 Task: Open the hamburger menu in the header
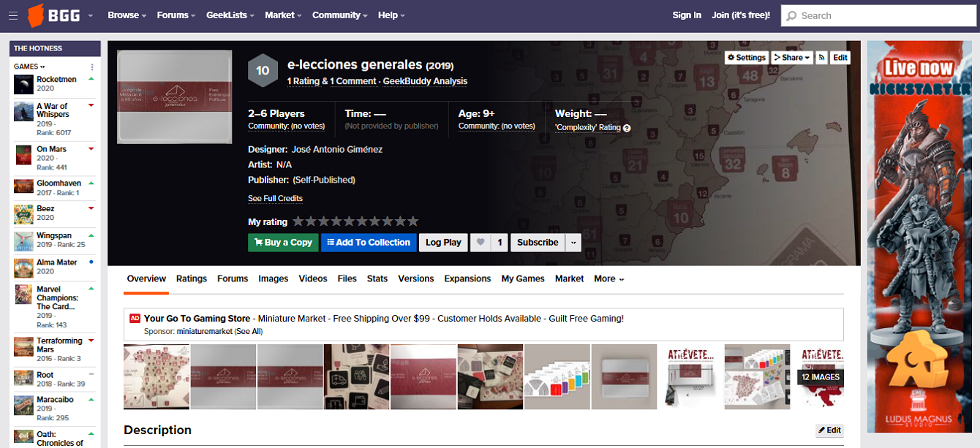coord(13,15)
